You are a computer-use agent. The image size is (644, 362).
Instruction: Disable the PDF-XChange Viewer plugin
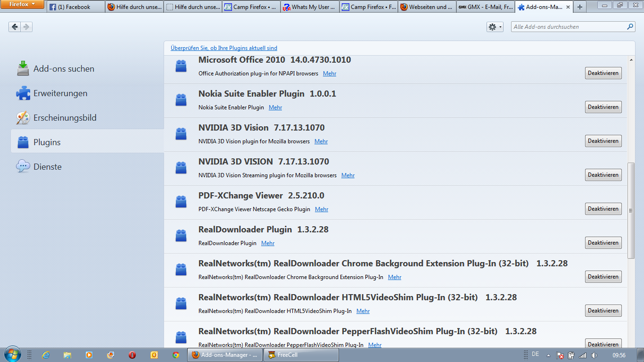tap(603, 209)
